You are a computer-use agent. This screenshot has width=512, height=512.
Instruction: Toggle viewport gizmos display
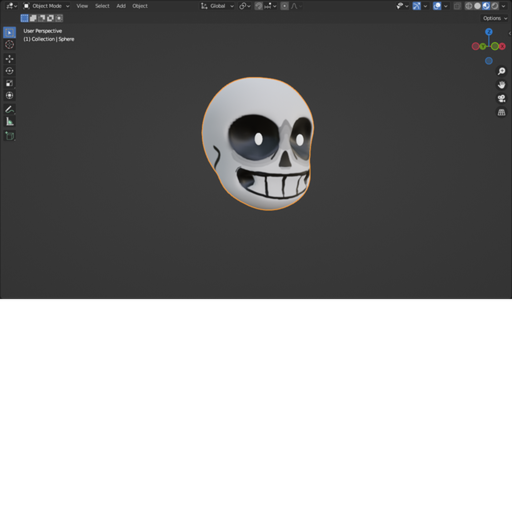point(416,6)
